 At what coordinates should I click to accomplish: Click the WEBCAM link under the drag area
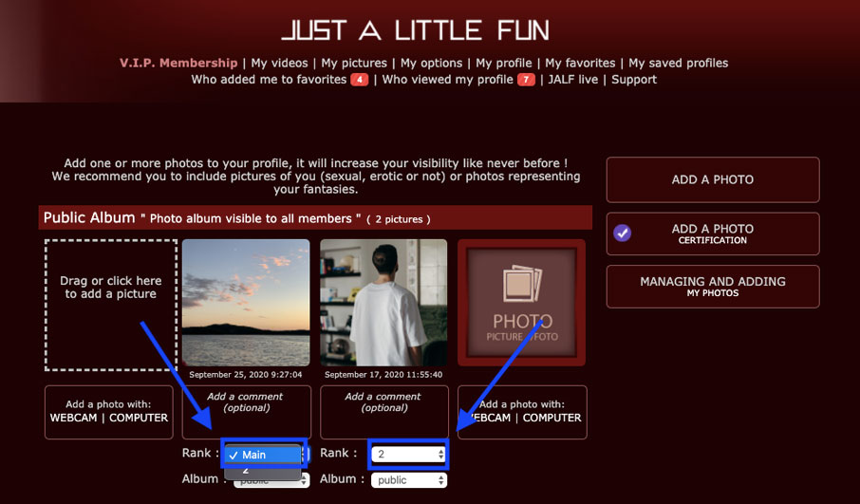coord(73,418)
